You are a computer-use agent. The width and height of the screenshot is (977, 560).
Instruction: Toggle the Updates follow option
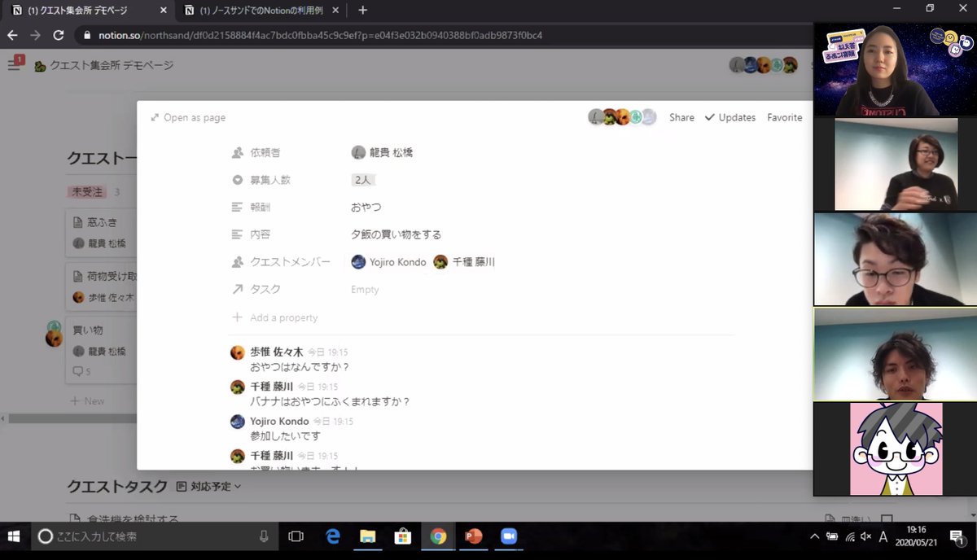[x=730, y=118]
